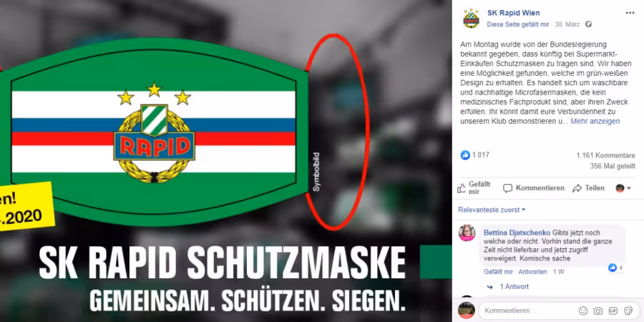This screenshot has height=322, width=644.
Task: Click the 'Kommentieren' action button
Action: coord(534,188)
